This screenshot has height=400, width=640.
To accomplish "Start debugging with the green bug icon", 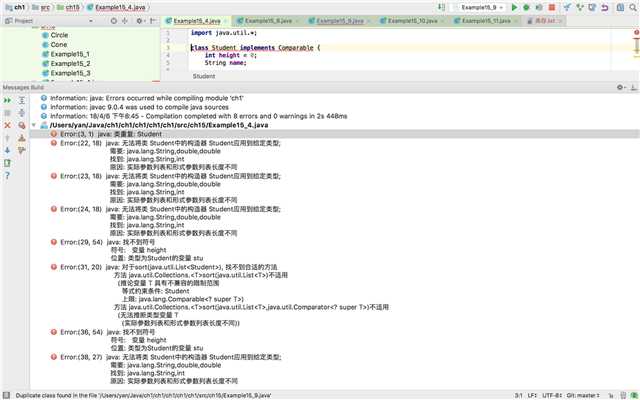I will coord(527,7).
